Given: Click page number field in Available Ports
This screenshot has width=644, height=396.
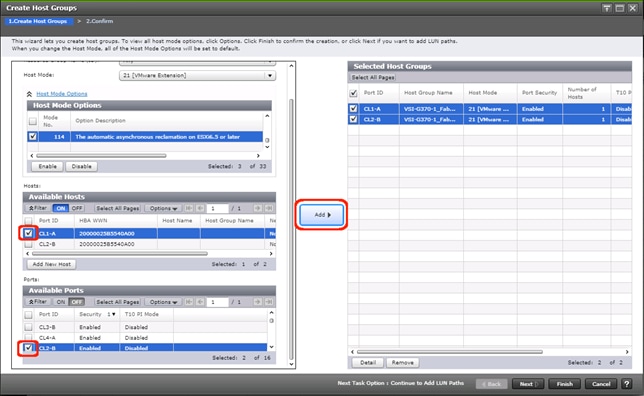Looking at the screenshot, I should [x=217, y=302].
